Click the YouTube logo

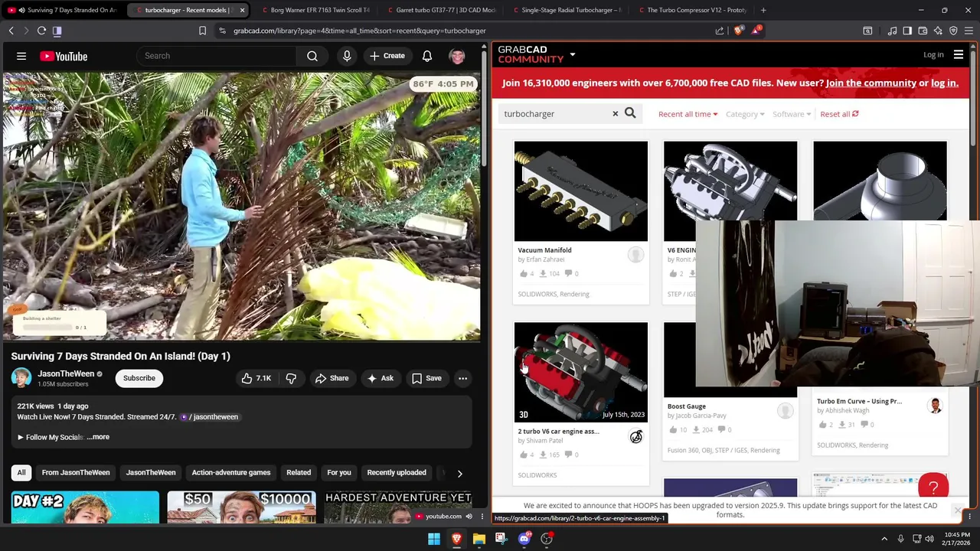64,56
